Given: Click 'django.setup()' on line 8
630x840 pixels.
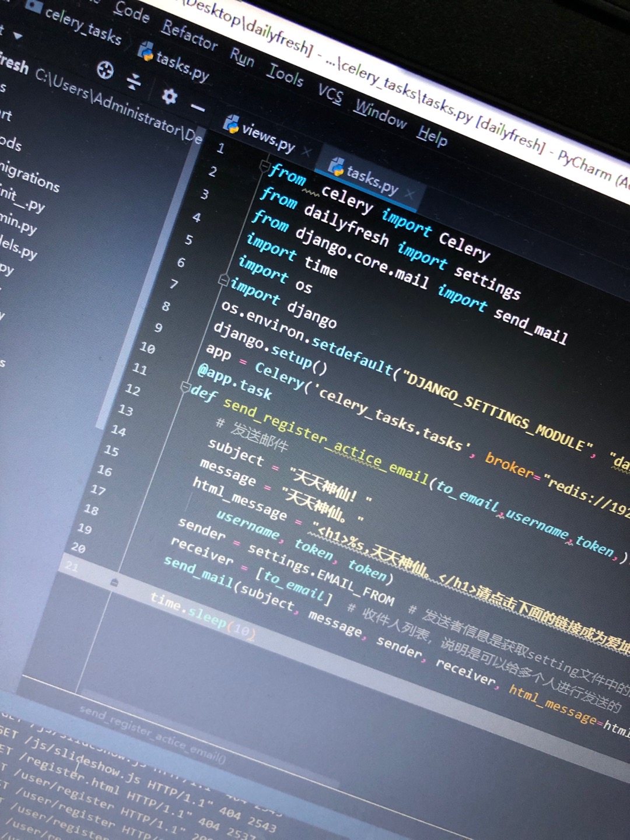Looking at the screenshot, I should [270, 347].
